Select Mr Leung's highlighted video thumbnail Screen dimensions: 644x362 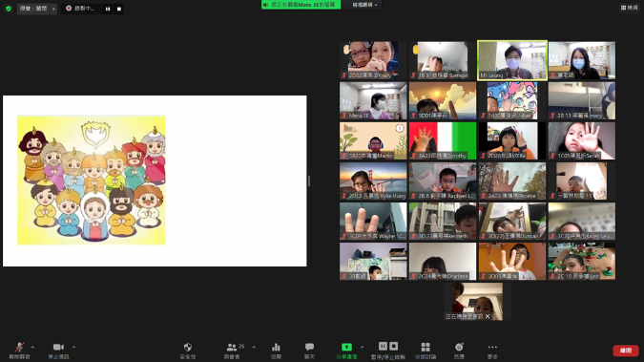pos(512,60)
